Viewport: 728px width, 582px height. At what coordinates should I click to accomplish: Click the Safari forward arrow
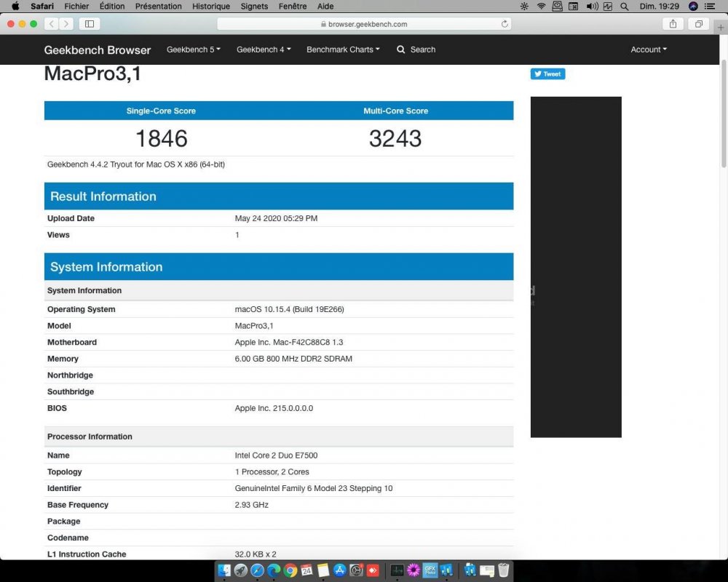[x=66, y=24]
